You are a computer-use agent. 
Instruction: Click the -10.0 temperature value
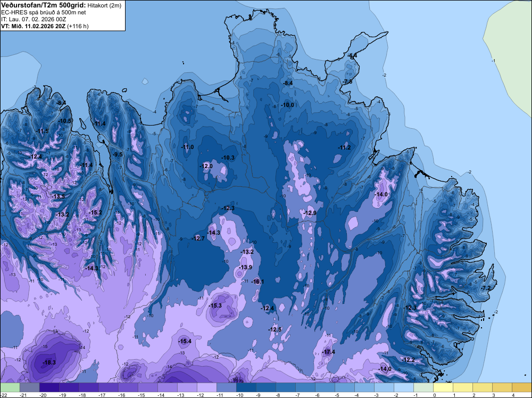click(x=288, y=105)
